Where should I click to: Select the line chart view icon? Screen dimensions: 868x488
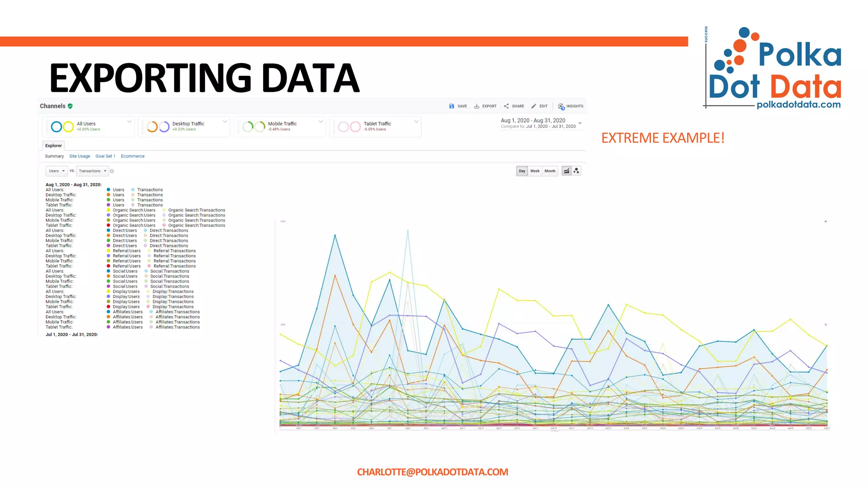click(x=567, y=171)
